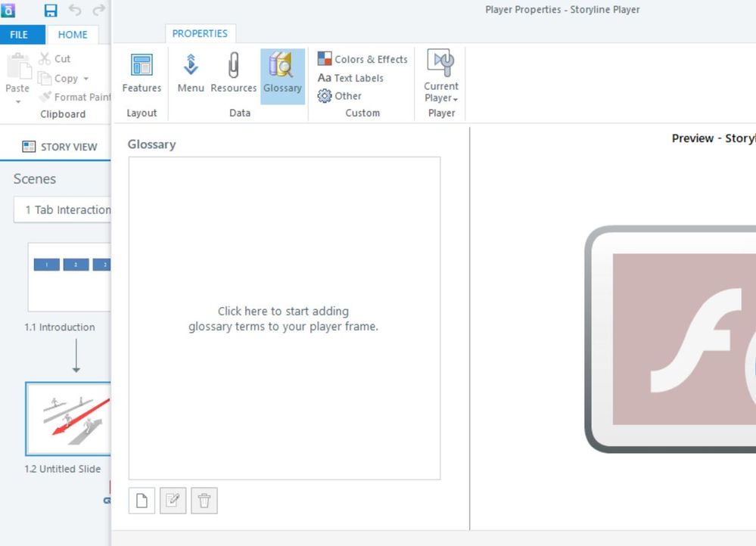Open the player Menu settings
Image resolution: width=756 pixels, height=546 pixels.
click(191, 73)
